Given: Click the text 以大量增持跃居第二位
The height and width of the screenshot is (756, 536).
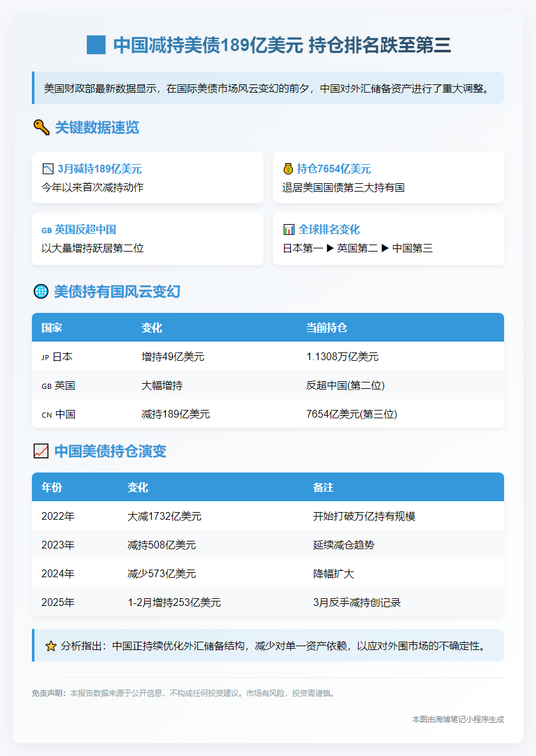Looking at the screenshot, I should [x=93, y=248].
